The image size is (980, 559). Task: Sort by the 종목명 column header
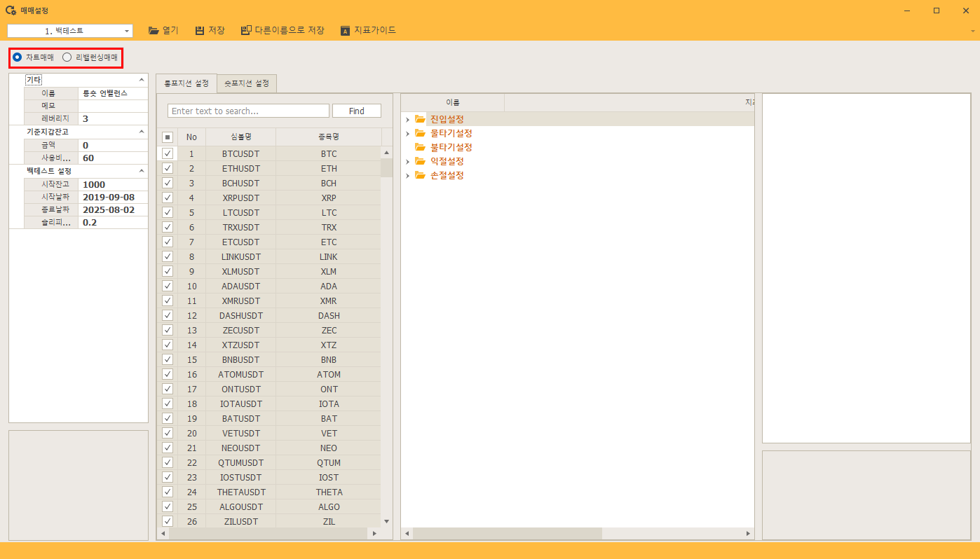[x=329, y=137]
